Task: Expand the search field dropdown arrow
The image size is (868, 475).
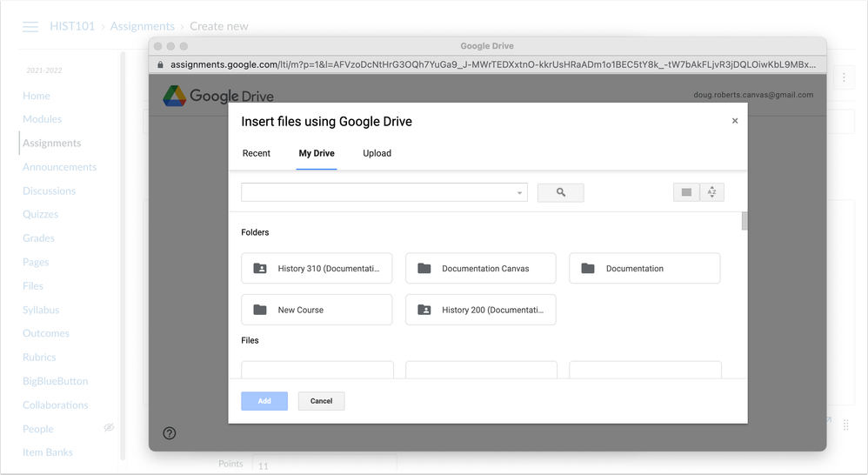Action: pos(519,193)
